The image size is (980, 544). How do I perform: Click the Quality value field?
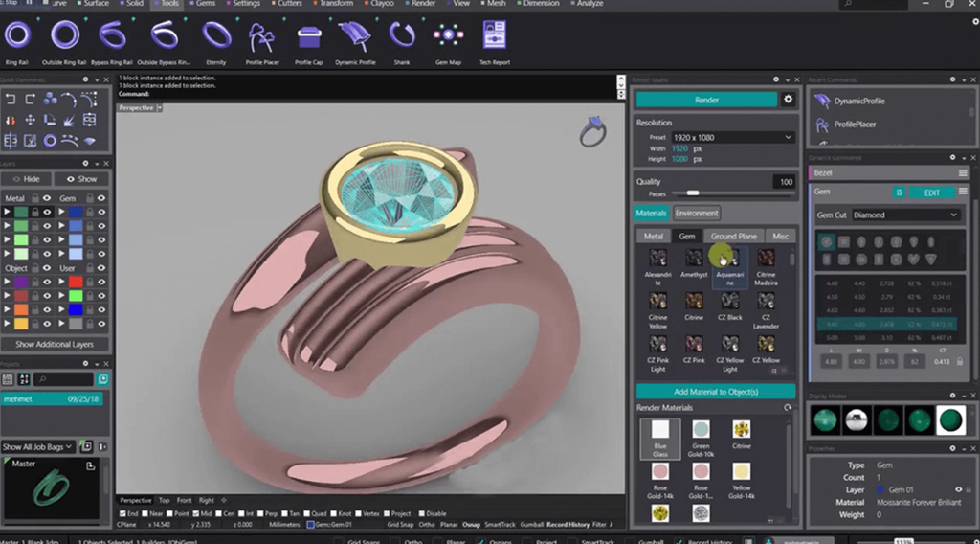(x=785, y=182)
